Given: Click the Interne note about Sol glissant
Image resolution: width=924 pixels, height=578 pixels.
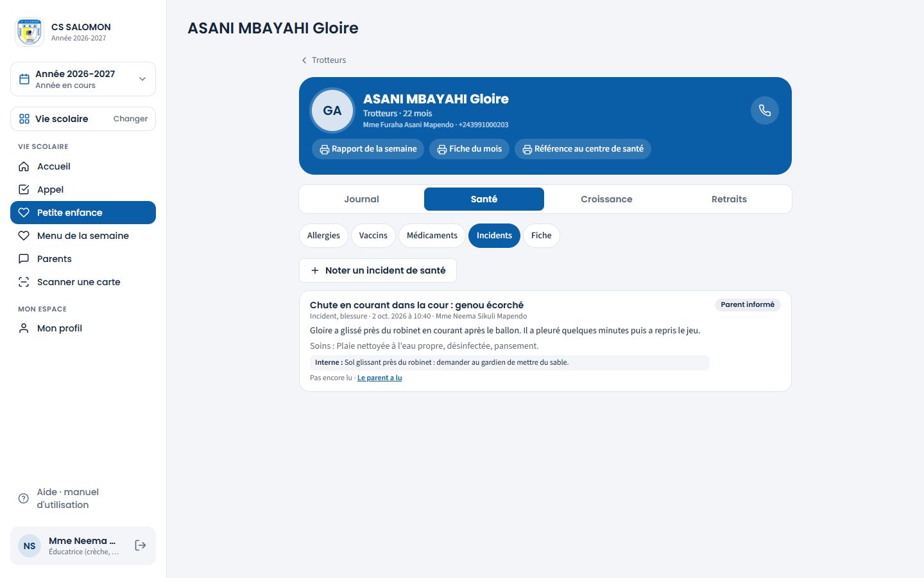Looking at the screenshot, I should (x=509, y=362).
